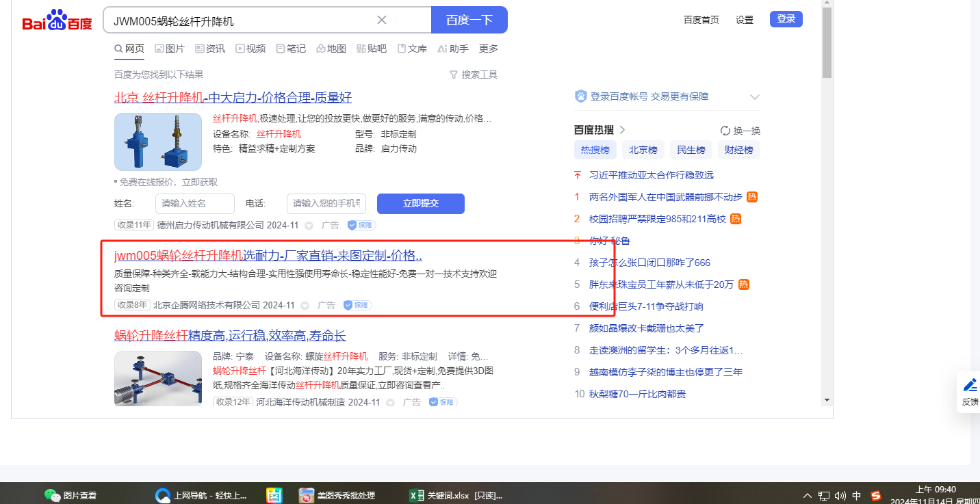Open 搜索工具 filter options

point(474,75)
